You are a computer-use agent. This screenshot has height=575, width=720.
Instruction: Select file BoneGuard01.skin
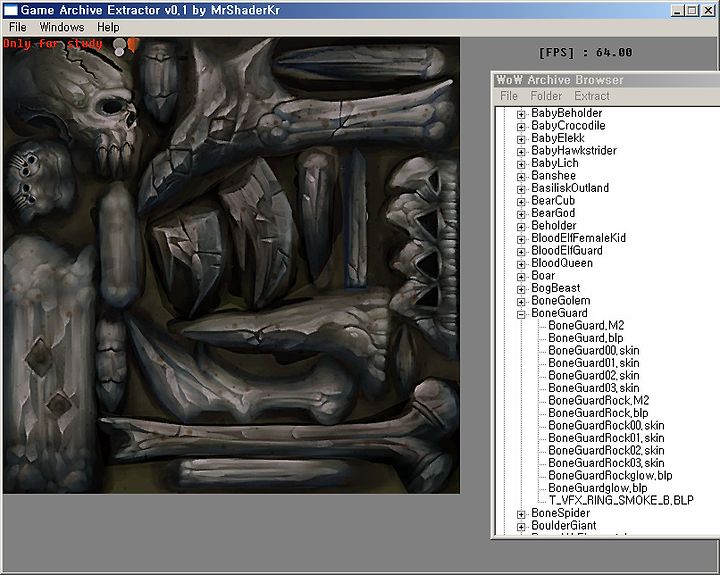click(x=593, y=363)
